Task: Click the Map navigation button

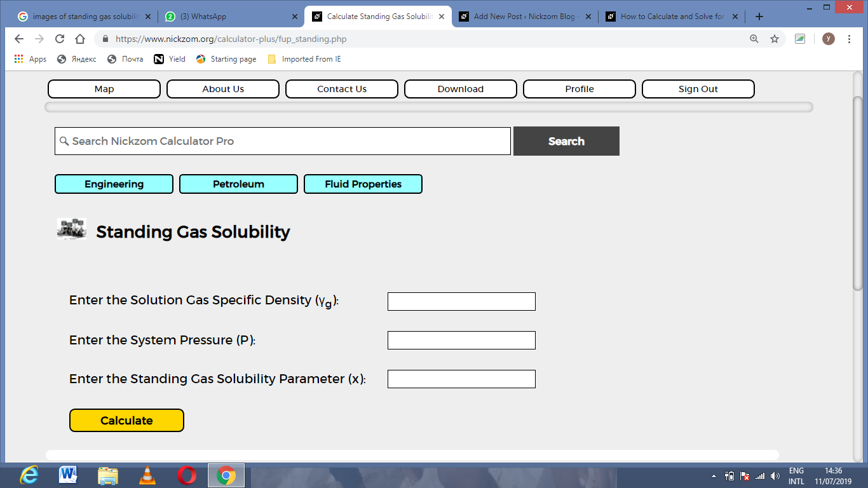Action: tap(104, 89)
